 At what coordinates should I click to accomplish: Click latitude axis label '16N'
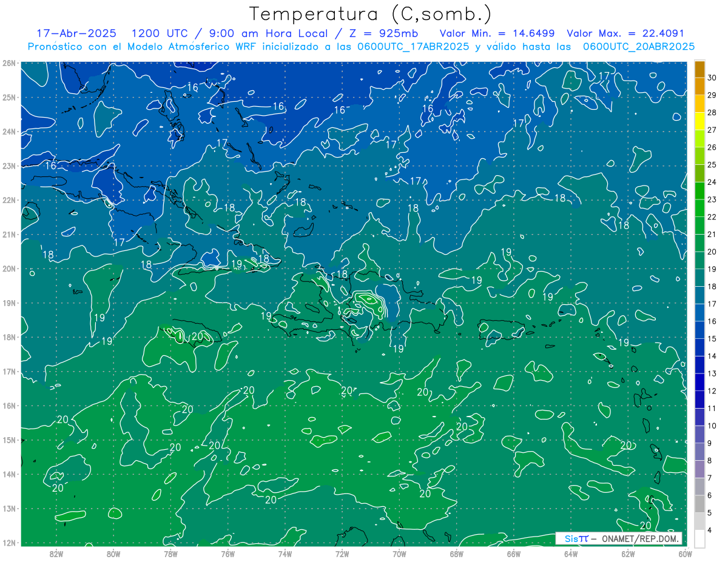tap(8, 406)
